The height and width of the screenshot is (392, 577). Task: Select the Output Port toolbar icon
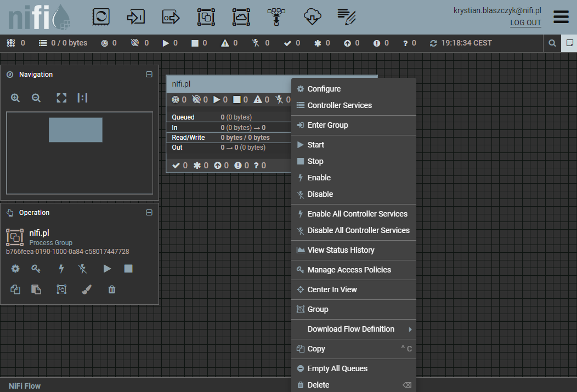[x=171, y=17]
